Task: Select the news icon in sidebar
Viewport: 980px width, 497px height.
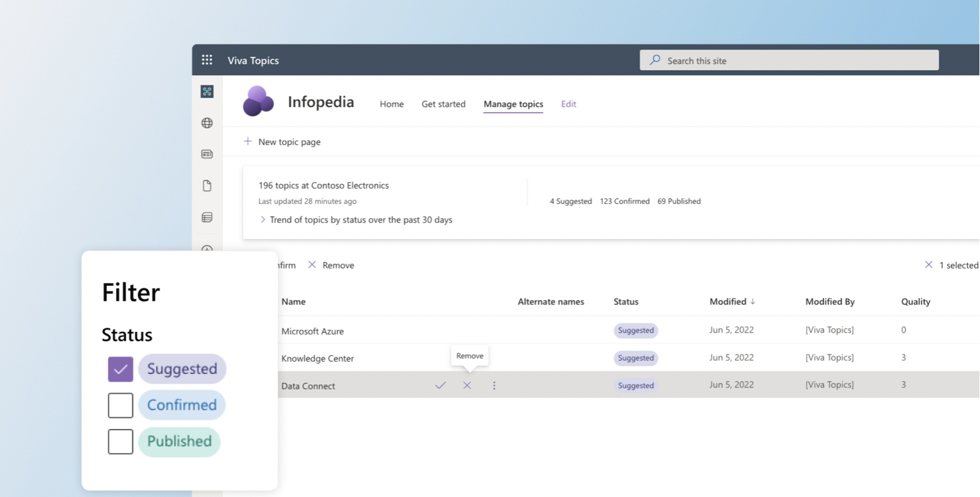Action: 207,155
